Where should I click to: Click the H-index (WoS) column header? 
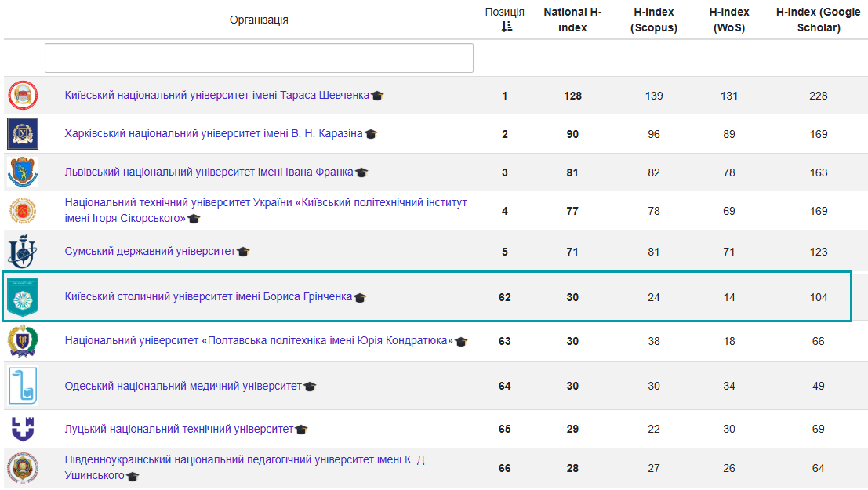[728, 20]
